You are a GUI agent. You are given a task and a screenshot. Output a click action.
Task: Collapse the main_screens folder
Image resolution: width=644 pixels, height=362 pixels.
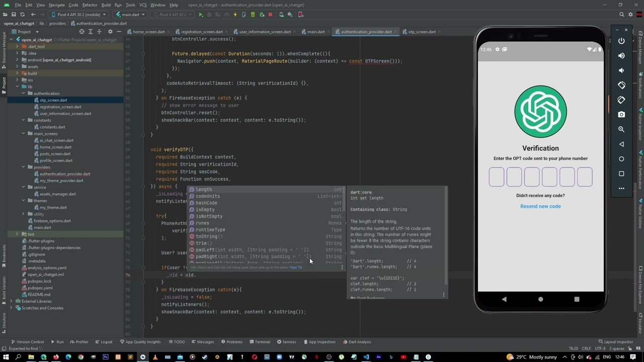(x=23, y=134)
